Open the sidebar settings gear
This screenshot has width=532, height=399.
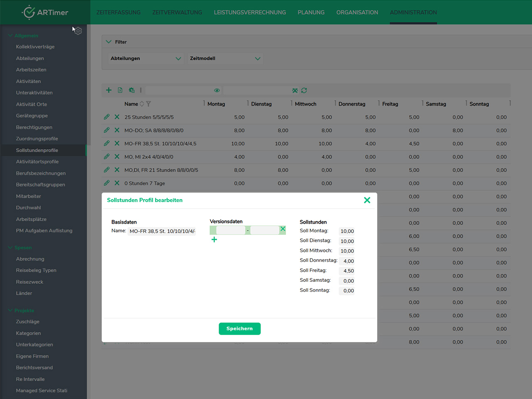[x=78, y=31]
